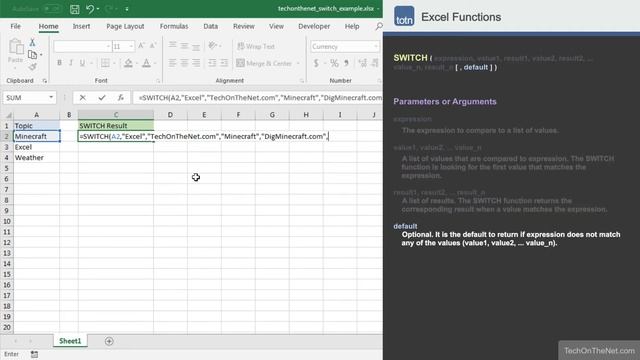Click inside the formula bar input

coord(258,98)
